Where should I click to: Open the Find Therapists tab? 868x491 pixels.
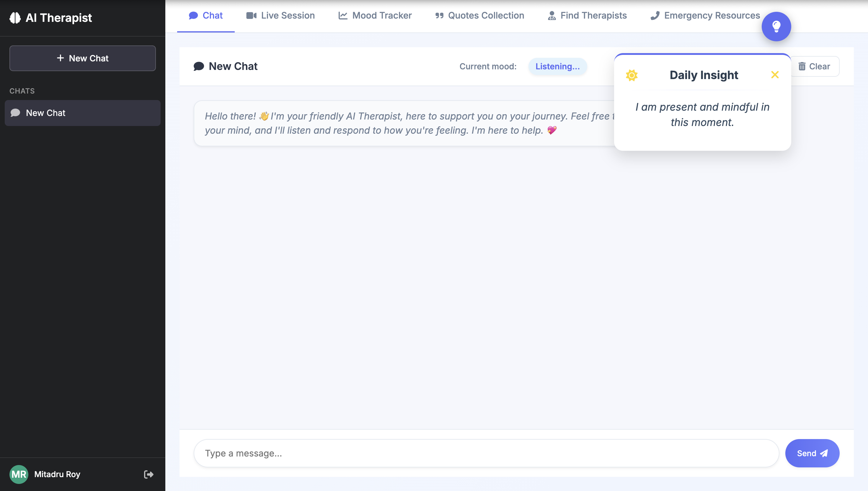click(x=587, y=16)
